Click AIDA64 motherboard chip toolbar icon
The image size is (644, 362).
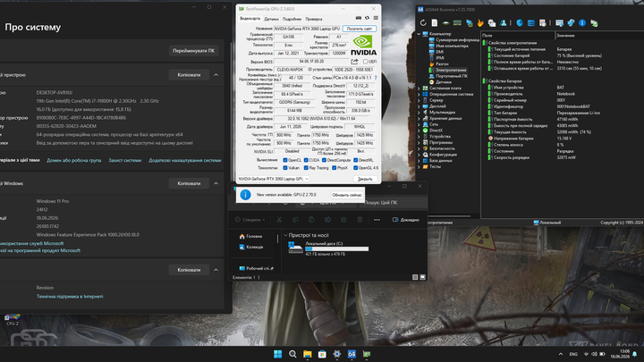pos(445,23)
